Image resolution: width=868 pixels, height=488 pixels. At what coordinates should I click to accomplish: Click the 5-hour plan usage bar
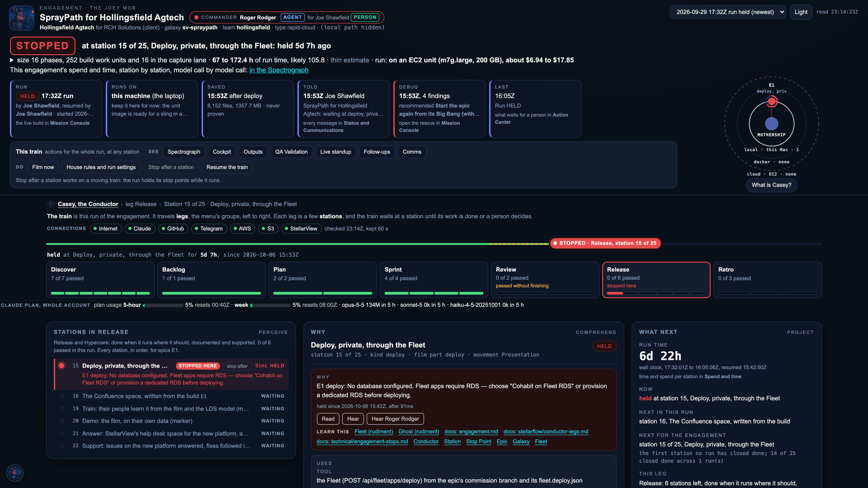[x=163, y=305]
